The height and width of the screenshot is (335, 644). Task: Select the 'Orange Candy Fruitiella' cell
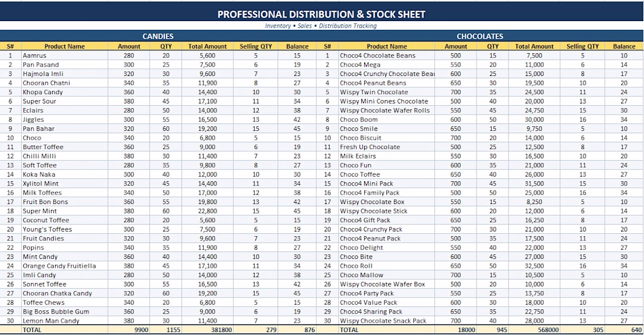pos(64,265)
